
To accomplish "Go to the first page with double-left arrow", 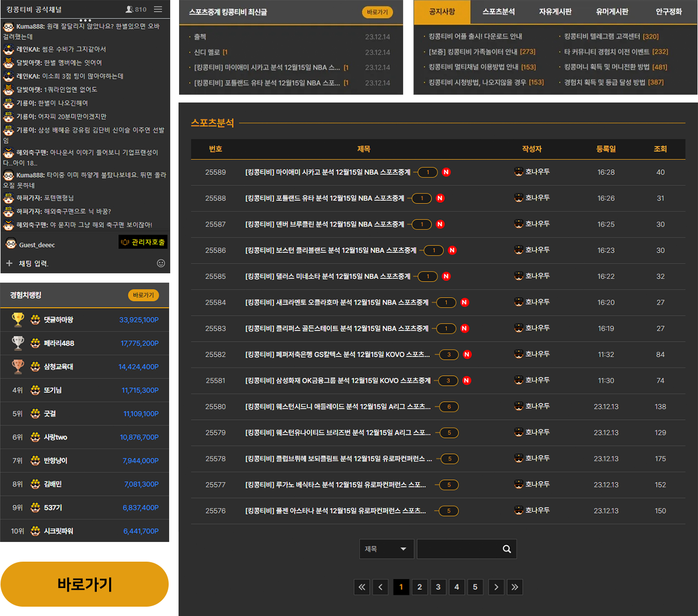I will coord(362,587).
